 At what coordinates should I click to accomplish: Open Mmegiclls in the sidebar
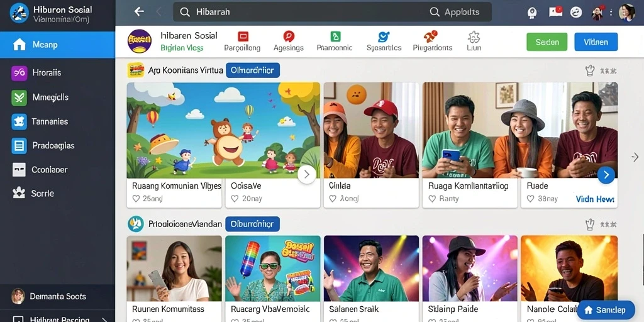coord(57,97)
